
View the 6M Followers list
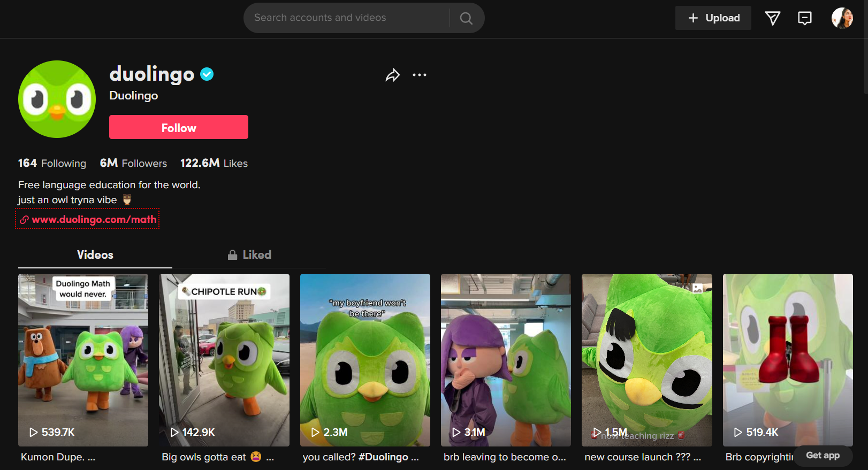tap(133, 163)
